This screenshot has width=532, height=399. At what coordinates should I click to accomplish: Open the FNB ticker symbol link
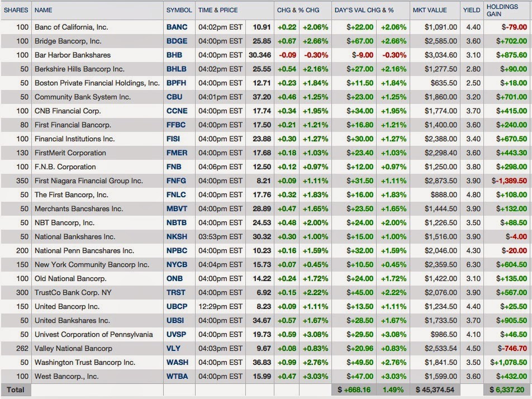(174, 167)
